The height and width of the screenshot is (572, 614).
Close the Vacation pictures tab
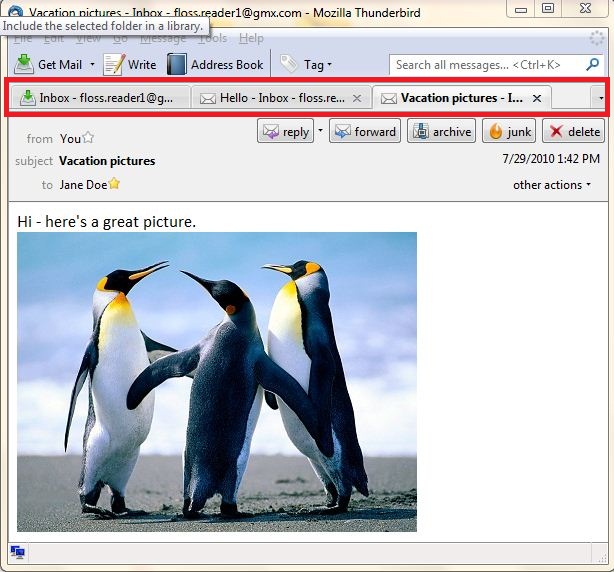(x=537, y=98)
